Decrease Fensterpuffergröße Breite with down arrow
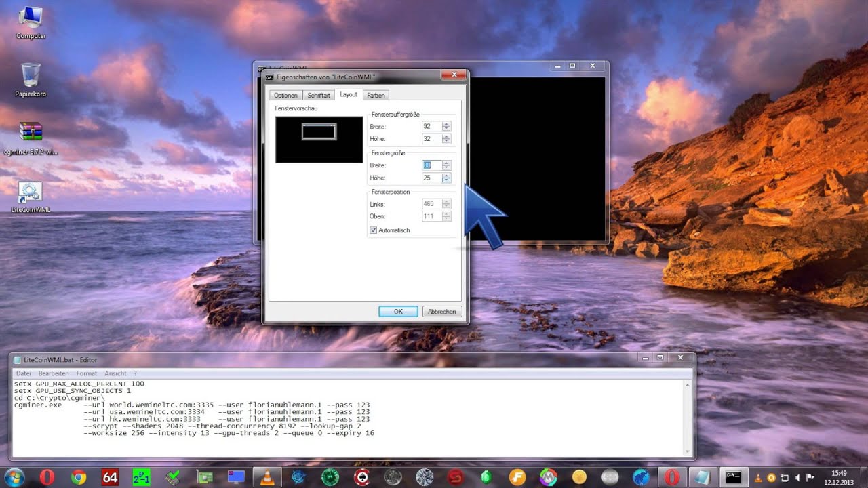The width and height of the screenshot is (868, 488). 446,129
